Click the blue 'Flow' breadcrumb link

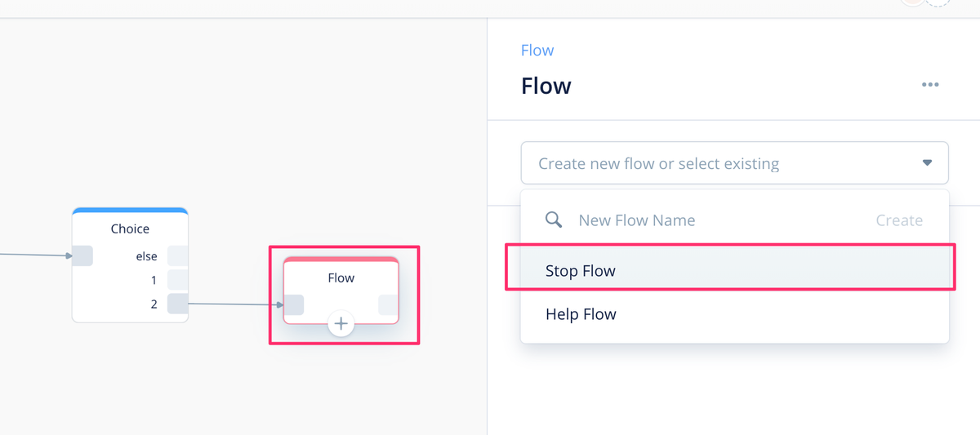click(x=537, y=51)
